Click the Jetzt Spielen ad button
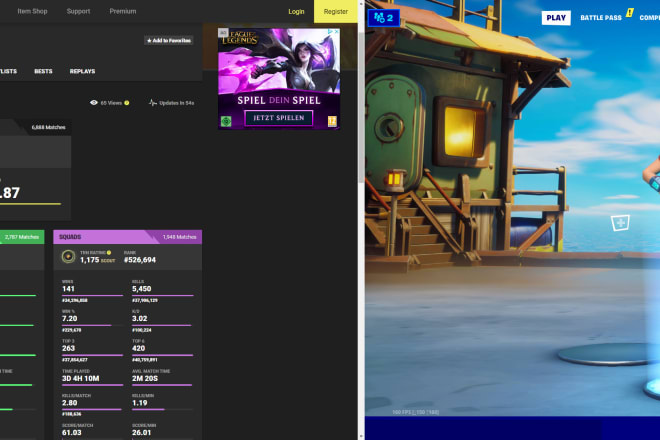660x440 pixels. coord(278,119)
